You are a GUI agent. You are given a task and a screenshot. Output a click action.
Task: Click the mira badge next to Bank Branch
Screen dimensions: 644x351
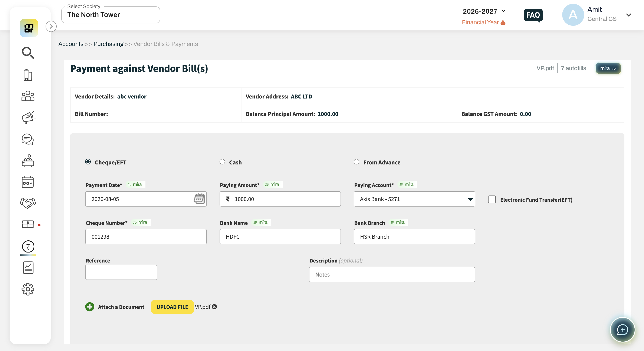398,222
